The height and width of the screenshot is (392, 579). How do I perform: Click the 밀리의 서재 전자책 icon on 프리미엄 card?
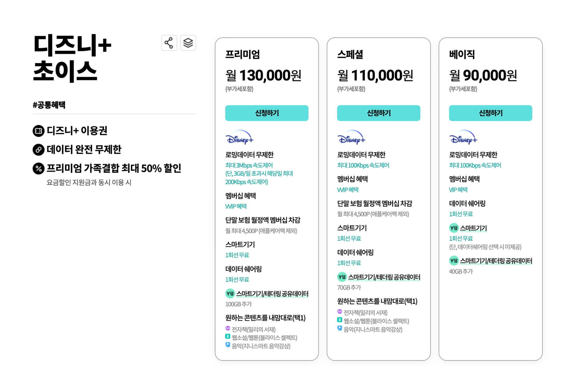227,328
